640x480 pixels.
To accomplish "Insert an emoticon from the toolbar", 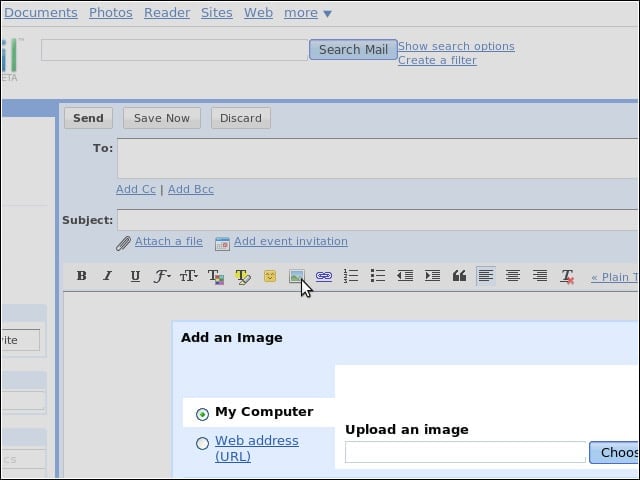I will (x=270, y=276).
